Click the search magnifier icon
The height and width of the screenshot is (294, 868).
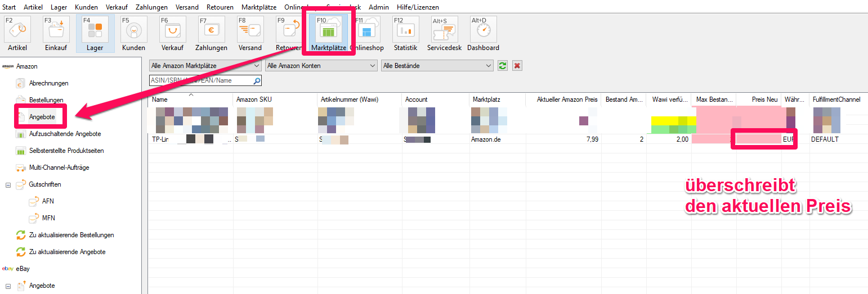click(x=257, y=81)
